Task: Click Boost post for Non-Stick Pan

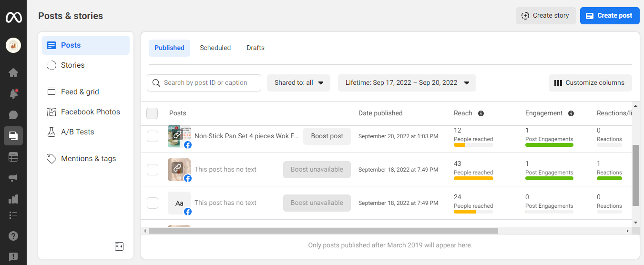Action: (327, 136)
